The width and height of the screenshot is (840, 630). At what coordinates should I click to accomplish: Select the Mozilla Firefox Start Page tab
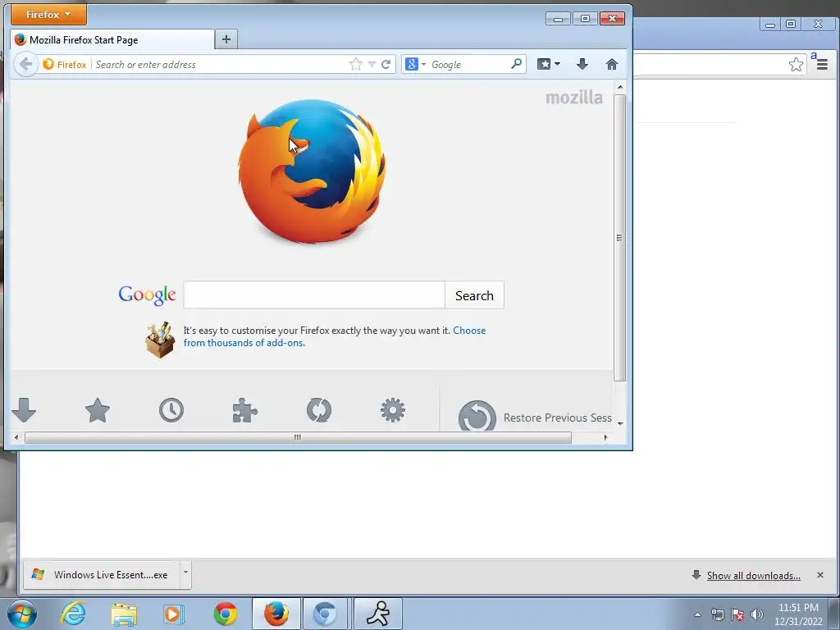(x=112, y=39)
